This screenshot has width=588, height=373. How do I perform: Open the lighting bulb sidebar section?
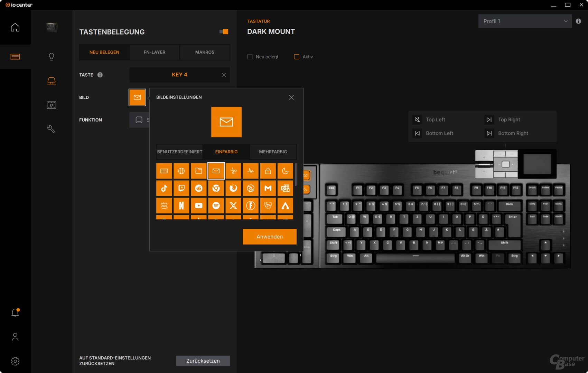click(x=52, y=57)
